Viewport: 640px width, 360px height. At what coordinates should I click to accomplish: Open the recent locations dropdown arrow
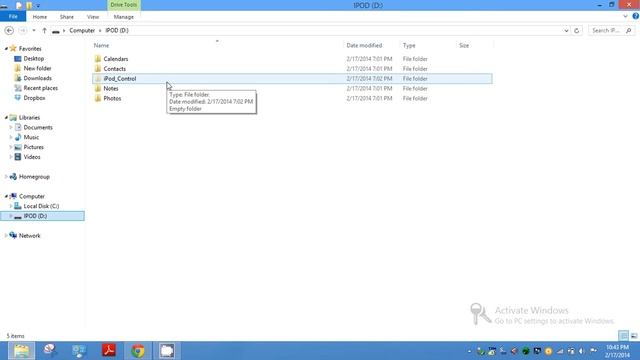(34, 31)
